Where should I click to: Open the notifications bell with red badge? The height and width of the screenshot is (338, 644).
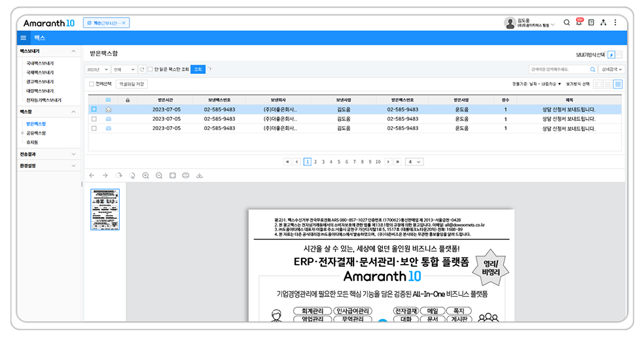[x=579, y=22]
